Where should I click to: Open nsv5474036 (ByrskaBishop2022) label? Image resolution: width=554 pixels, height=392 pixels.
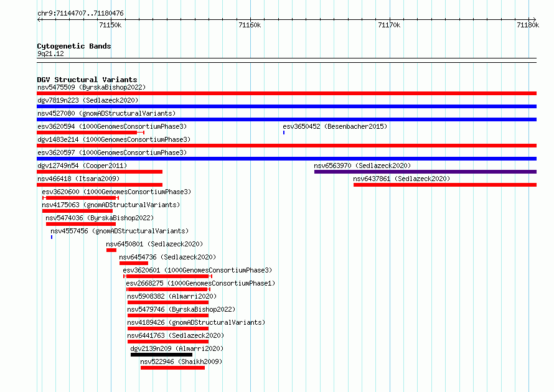100,218
